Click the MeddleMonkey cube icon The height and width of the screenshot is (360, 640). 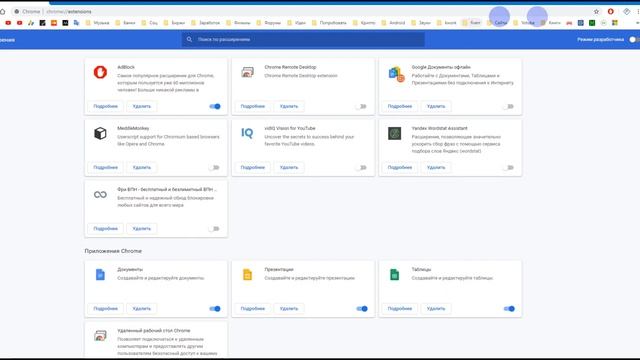[100, 133]
